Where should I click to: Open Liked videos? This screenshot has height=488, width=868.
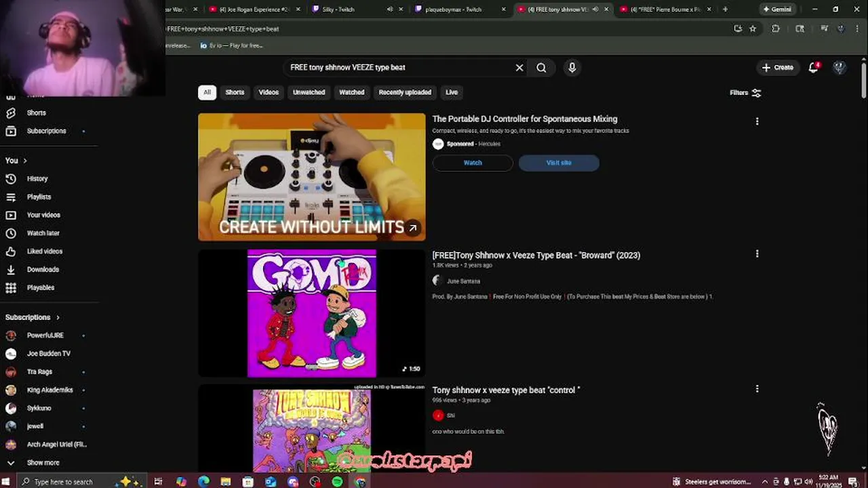point(44,251)
